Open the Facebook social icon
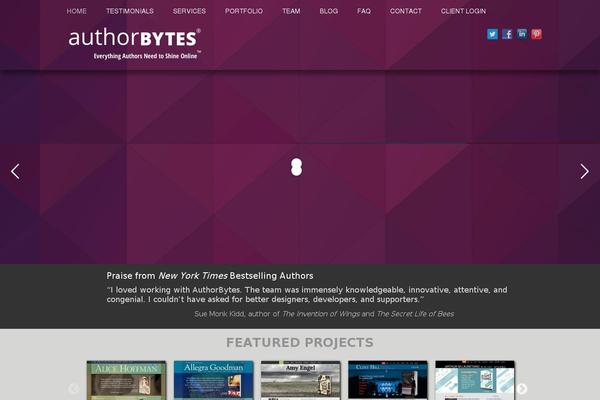Image resolution: width=600 pixels, height=400 pixels. 507,34
